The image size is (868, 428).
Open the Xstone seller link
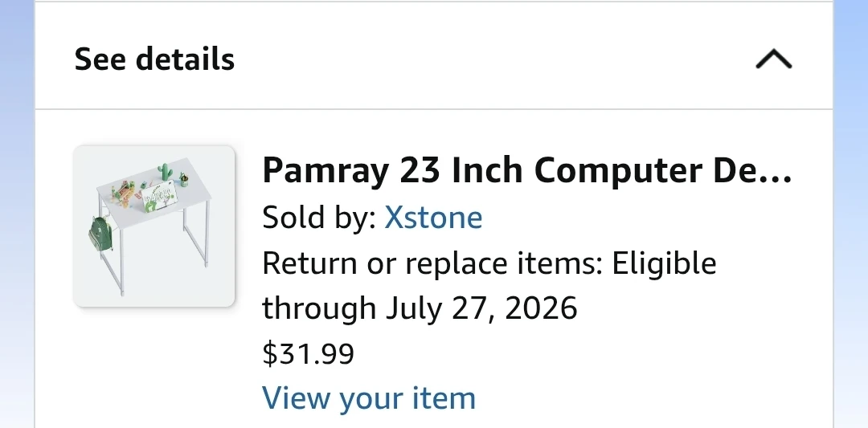click(433, 217)
